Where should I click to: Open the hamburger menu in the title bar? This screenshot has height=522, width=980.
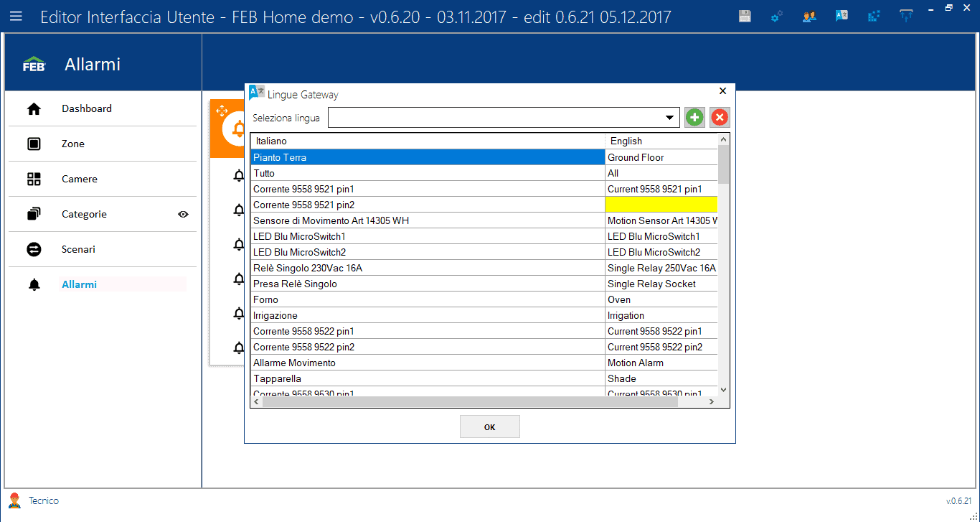[16, 16]
